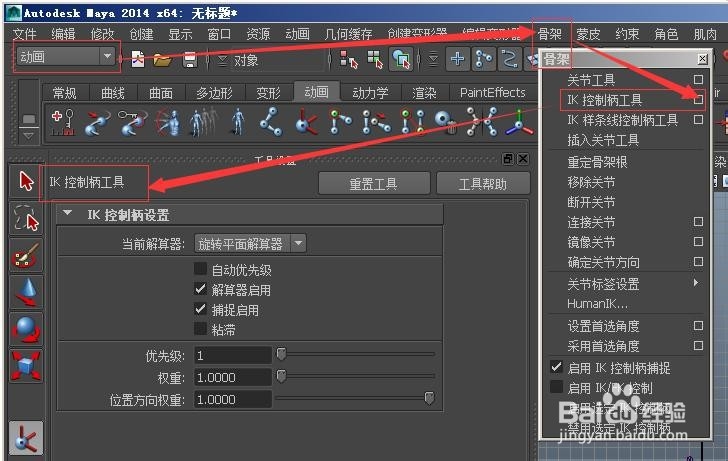
Task: Open option box for 镜像关节
Action: point(698,241)
